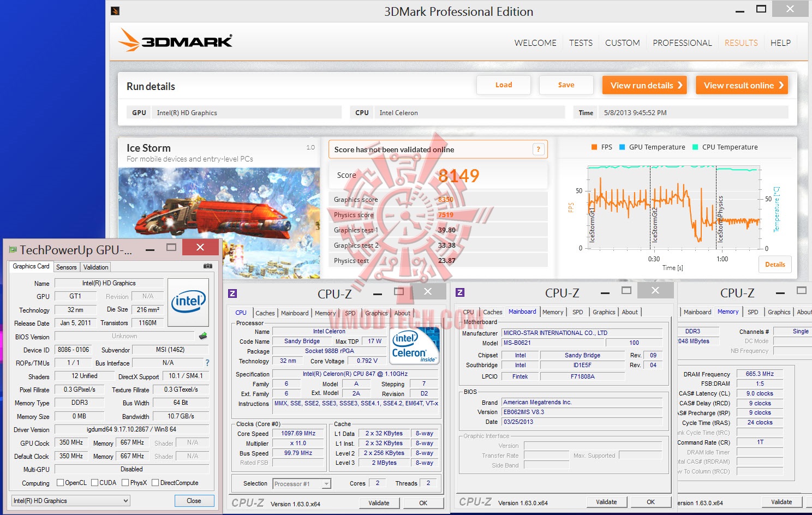Open the Validation tab in GPU-Z
This screenshot has height=515, width=812.
[x=96, y=267]
